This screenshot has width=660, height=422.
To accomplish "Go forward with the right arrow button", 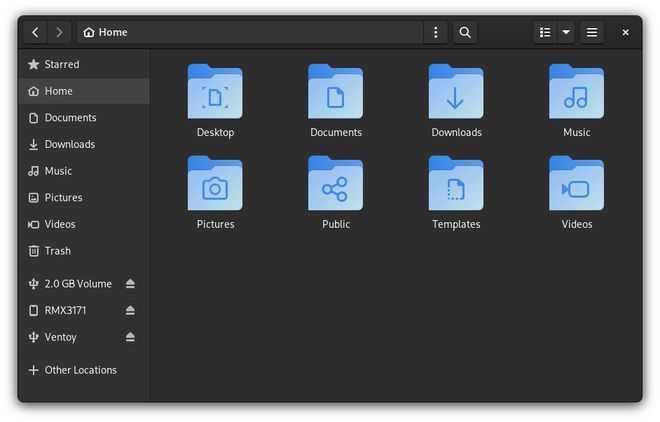I will [59, 32].
